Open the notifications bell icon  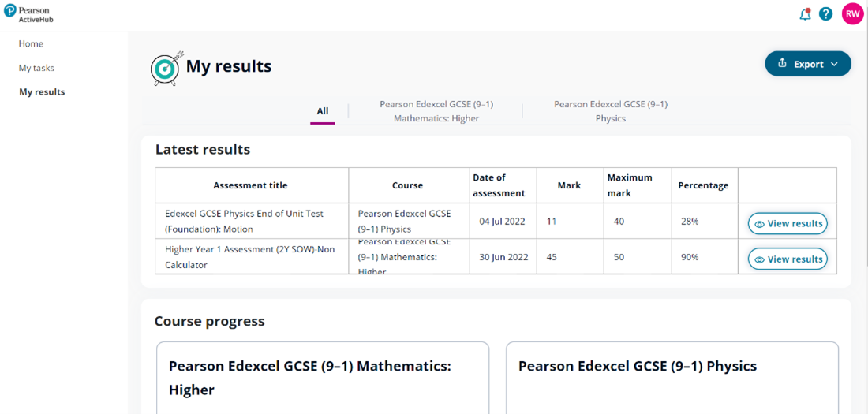pyautogui.click(x=805, y=14)
